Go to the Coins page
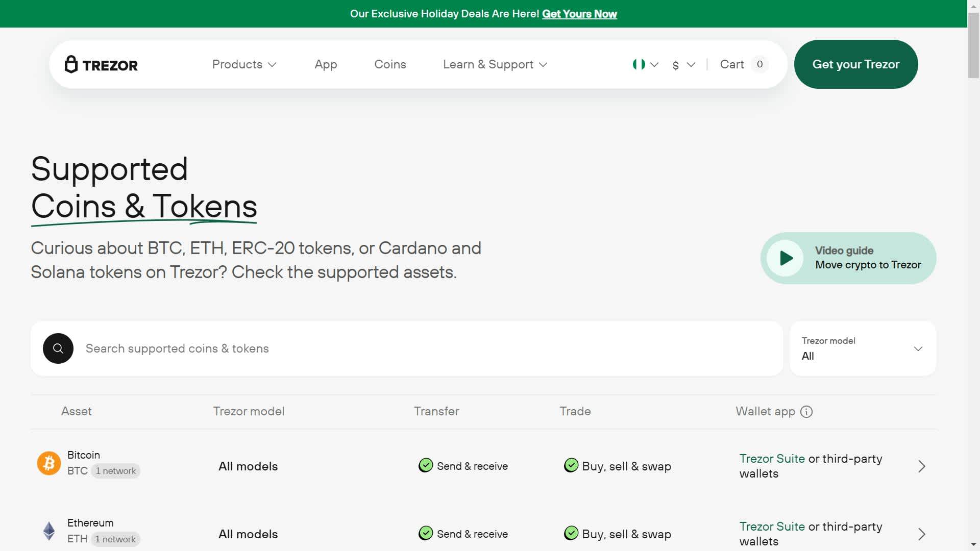Viewport: 980px width, 551px height. point(390,64)
